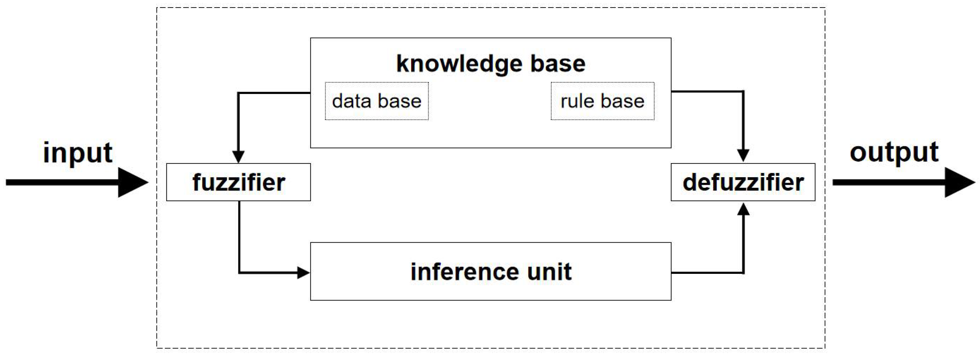This screenshot has height=356, width=980.
Task: Click arrowhead pointing right into inference unit
Action: click(303, 273)
